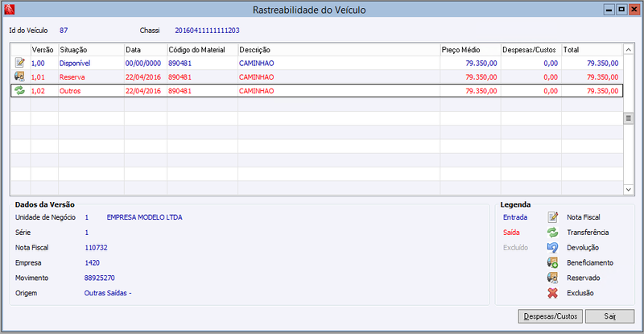The image size is (644, 334).
Task: Click the Reservado icon on row 1,01
Action: tap(19, 76)
